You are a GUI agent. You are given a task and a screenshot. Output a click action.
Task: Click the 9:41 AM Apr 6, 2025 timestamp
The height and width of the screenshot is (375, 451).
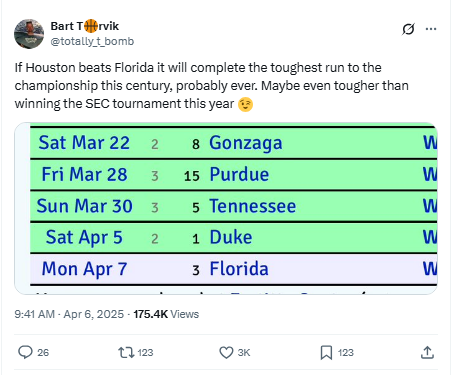(69, 314)
